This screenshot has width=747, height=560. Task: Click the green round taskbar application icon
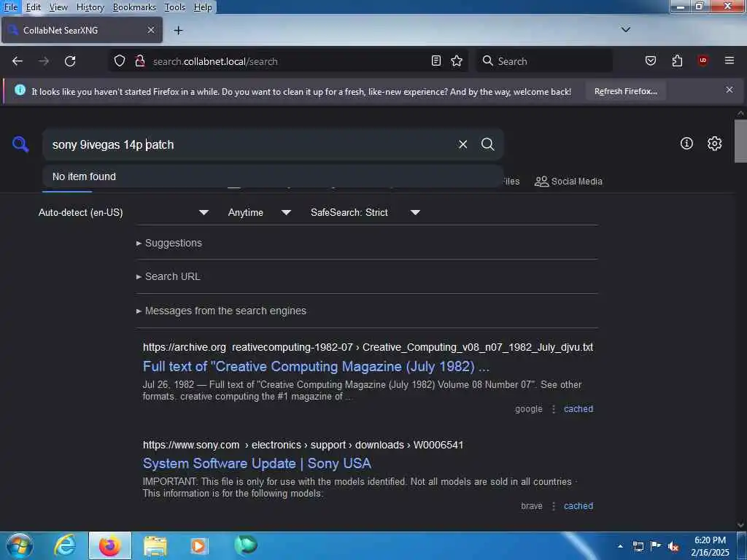pos(246,545)
